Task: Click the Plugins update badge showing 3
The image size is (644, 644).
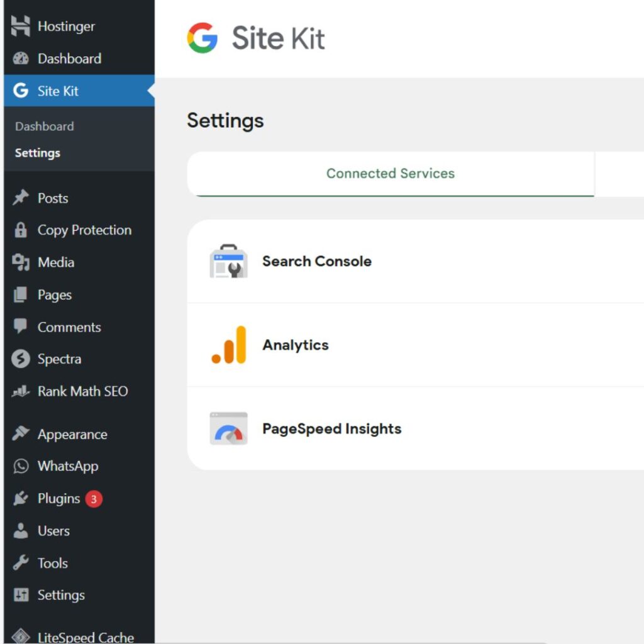Action: (94, 499)
